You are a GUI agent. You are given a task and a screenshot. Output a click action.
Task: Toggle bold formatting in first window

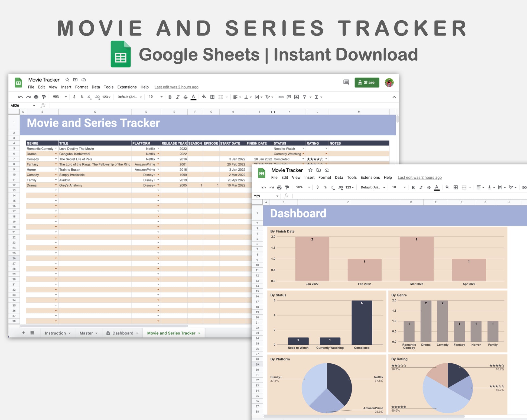click(x=170, y=97)
